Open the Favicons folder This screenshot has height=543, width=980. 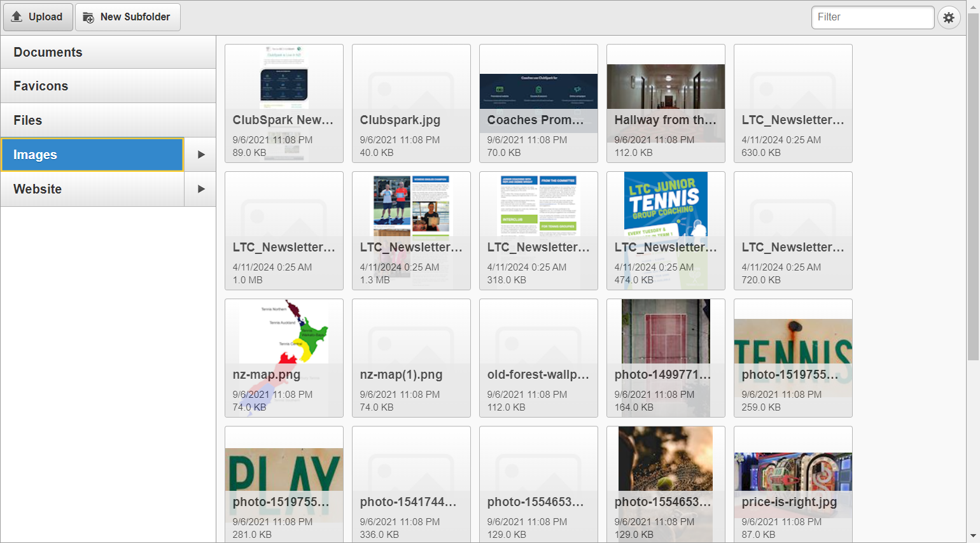[x=108, y=86]
